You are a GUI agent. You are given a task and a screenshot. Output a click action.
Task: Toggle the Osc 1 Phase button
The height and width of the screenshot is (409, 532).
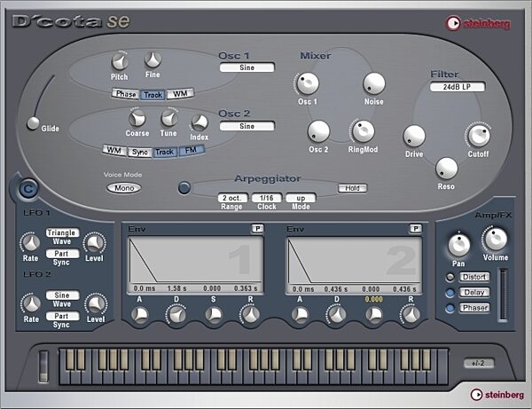(x=126, y=94)
